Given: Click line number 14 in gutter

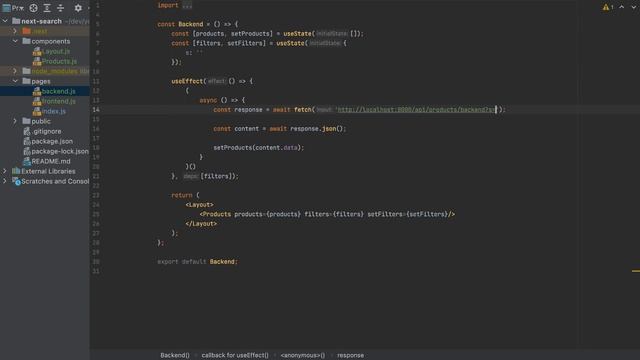Looking at the screenshot, I should [96, 109].
